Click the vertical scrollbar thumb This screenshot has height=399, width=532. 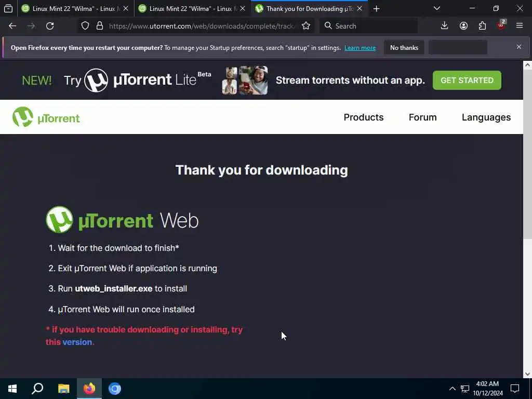coord(527,154)
